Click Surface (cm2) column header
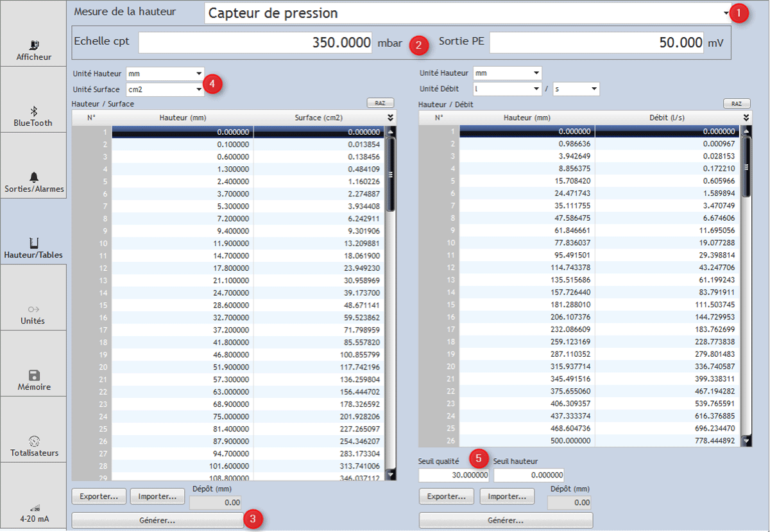 coord(319,117)
